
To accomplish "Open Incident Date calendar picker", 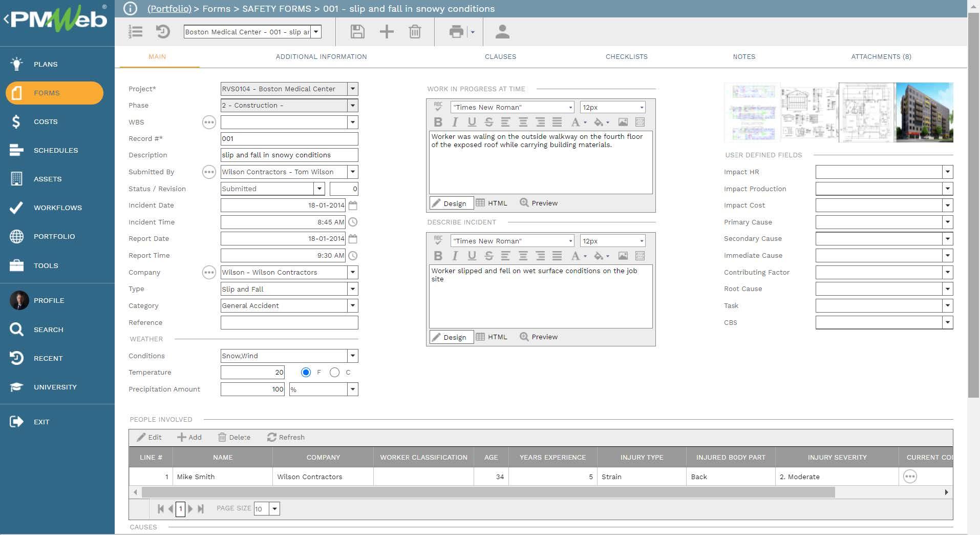I will tap(353, 205).
